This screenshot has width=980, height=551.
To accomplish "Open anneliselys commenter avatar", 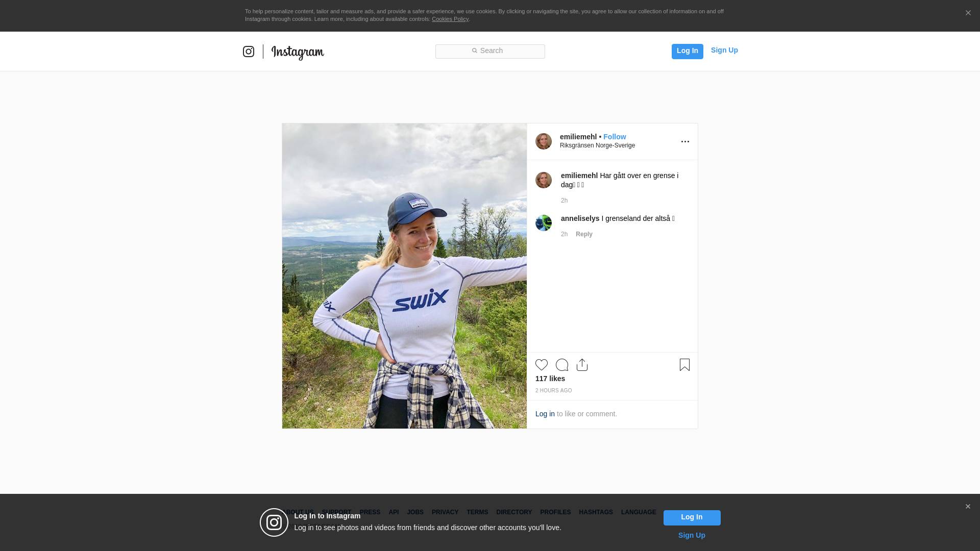I will pyautogui.click(x=544, y=223).
